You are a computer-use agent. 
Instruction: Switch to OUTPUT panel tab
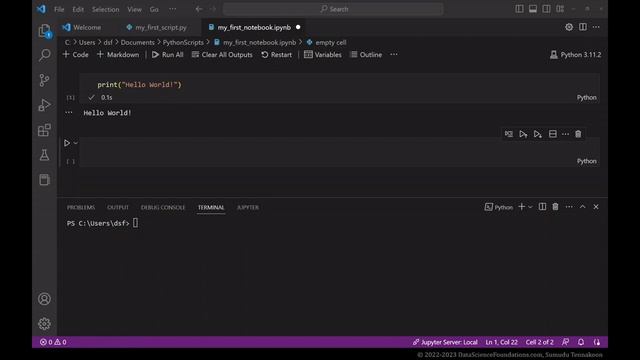coord(118,207)
